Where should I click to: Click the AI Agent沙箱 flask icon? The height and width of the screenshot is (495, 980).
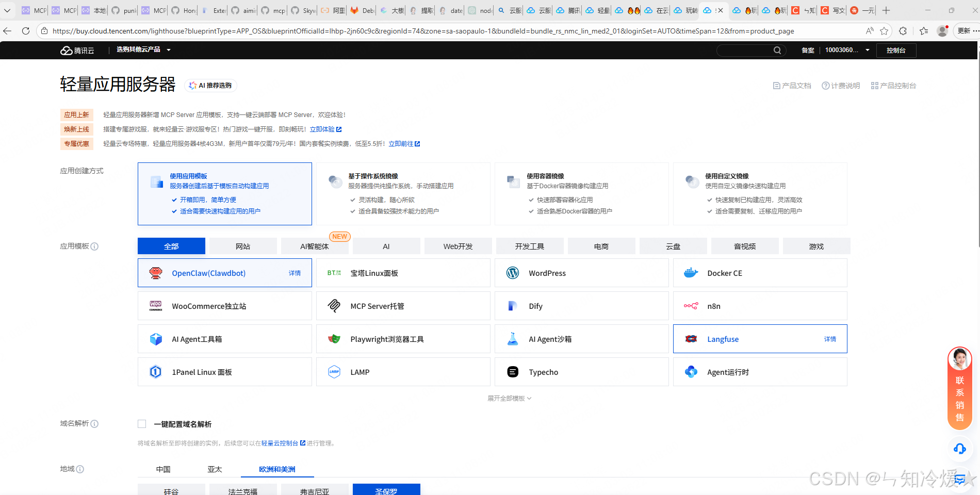tap(513, 339)
